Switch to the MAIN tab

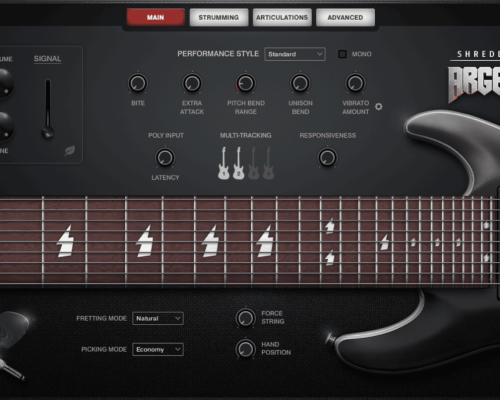[x=155, y=17]
